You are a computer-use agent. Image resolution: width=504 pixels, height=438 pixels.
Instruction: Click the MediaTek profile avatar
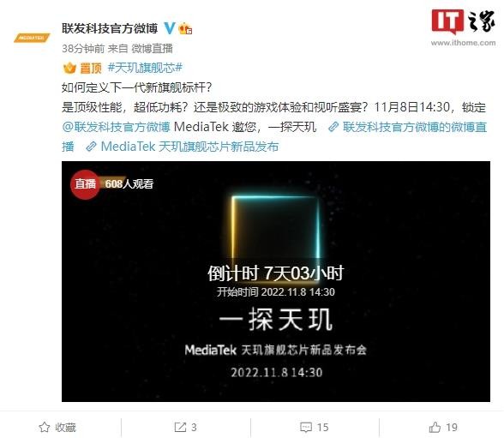click(32, 38)
